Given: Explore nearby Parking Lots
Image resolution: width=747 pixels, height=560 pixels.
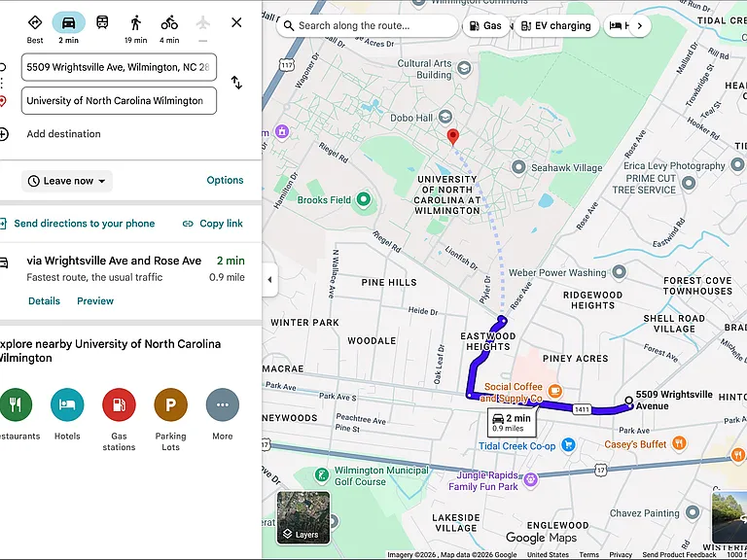Looking at the screenshot, I should tap(170, 404).
